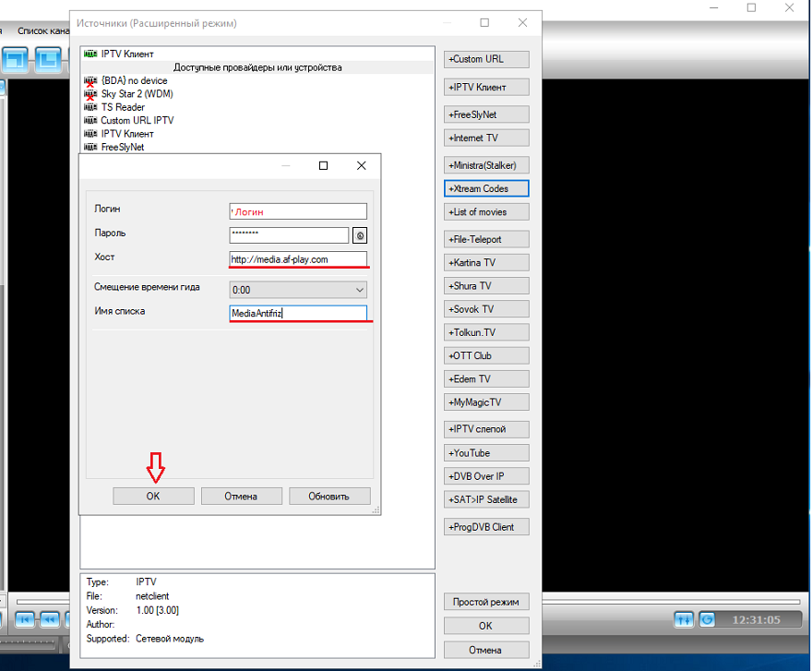Click the Имя списка text field
The width and height of the screenshot is (812, 671).
297,314
